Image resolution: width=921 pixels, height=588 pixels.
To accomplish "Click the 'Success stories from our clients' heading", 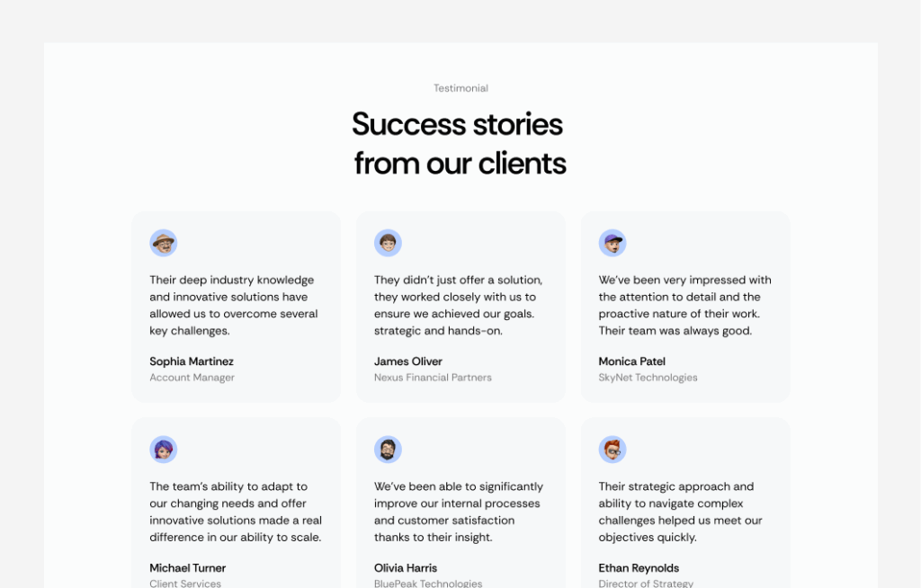I will point(460,144).
